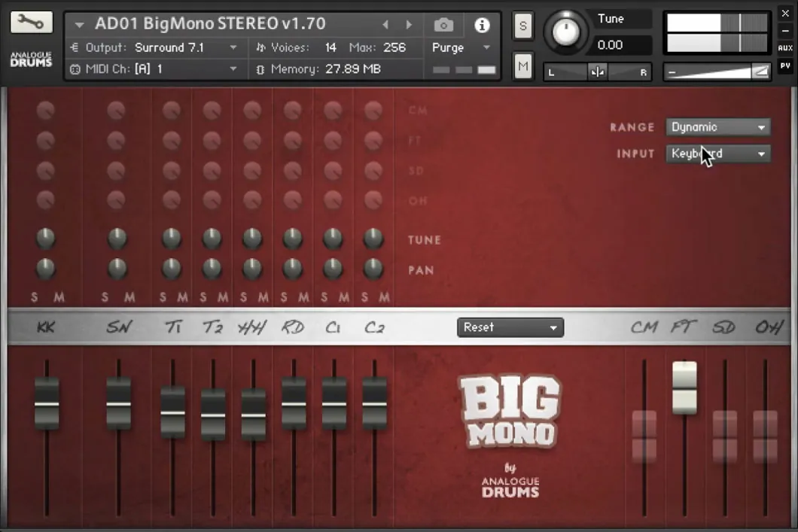The width and height of the screenshot is (798, 532).
Task: Click the RD channel PAN knob
Action: (293, 268)
